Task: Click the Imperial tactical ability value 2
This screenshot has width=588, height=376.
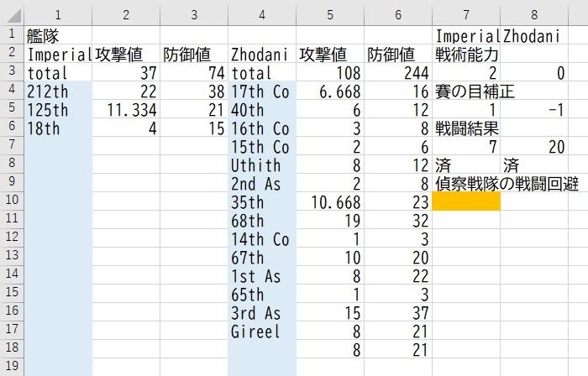Action: point(466,72)
